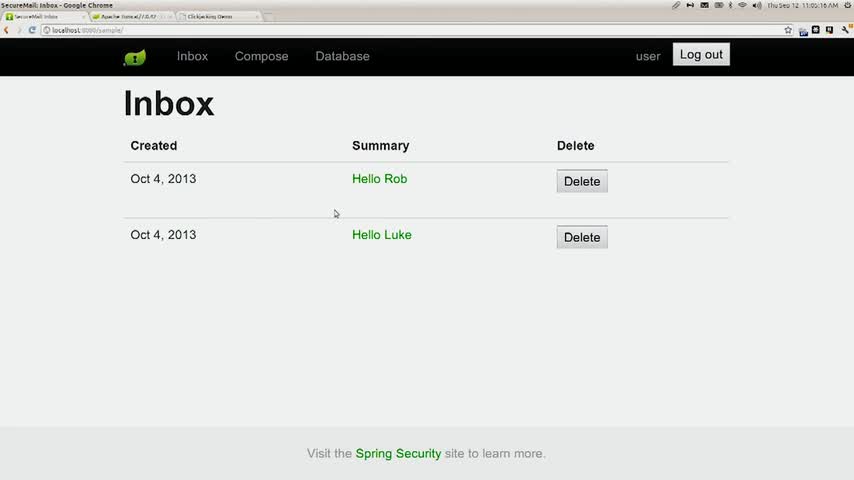Bookmark page with the star icon
The image size is (854, 480).
click(788, 30)
